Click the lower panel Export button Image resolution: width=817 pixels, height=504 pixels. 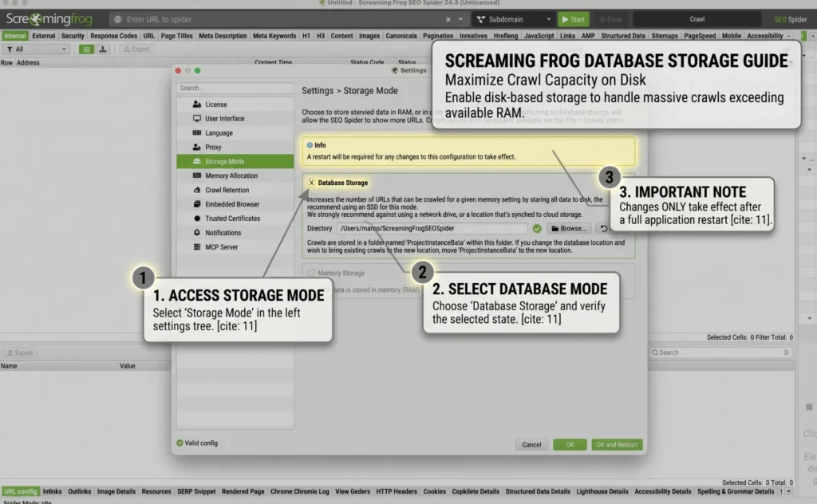20,353
